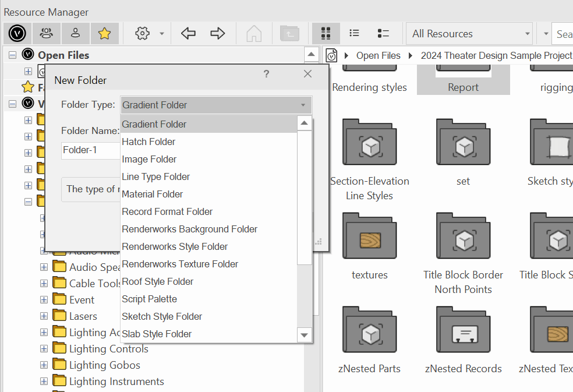This screenshot has height=392, width=573.
Task: Choose Material Folder option
Action: pyautogui.click(x=208, y=194)
